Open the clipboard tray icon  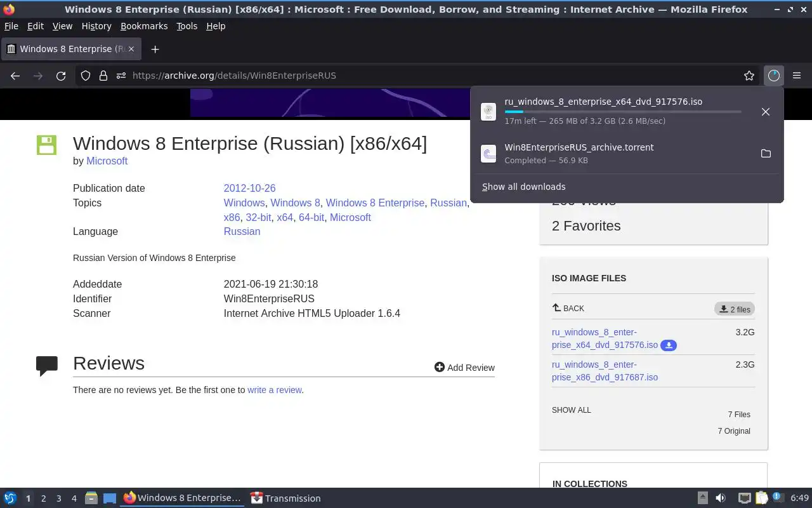click(x=762, y=498)
